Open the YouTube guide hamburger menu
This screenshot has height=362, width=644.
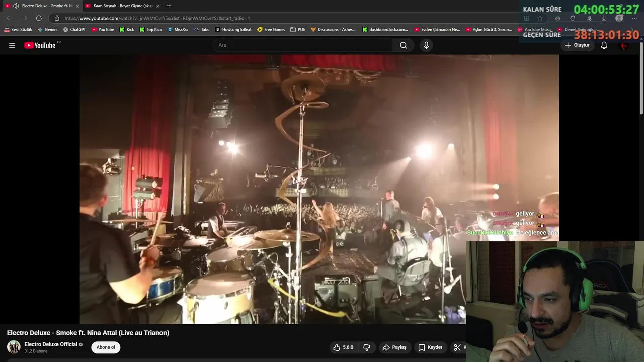pyautogui.click(x=12, y=45)
